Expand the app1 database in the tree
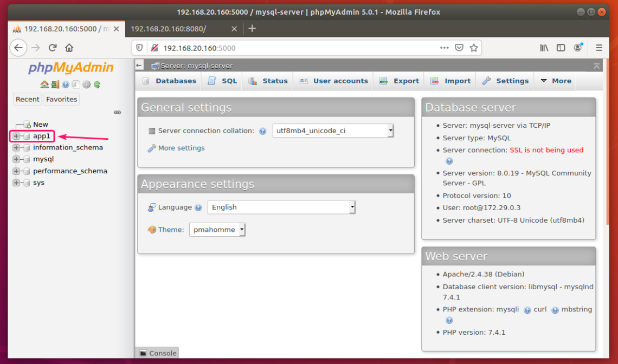 coord(16,136)
